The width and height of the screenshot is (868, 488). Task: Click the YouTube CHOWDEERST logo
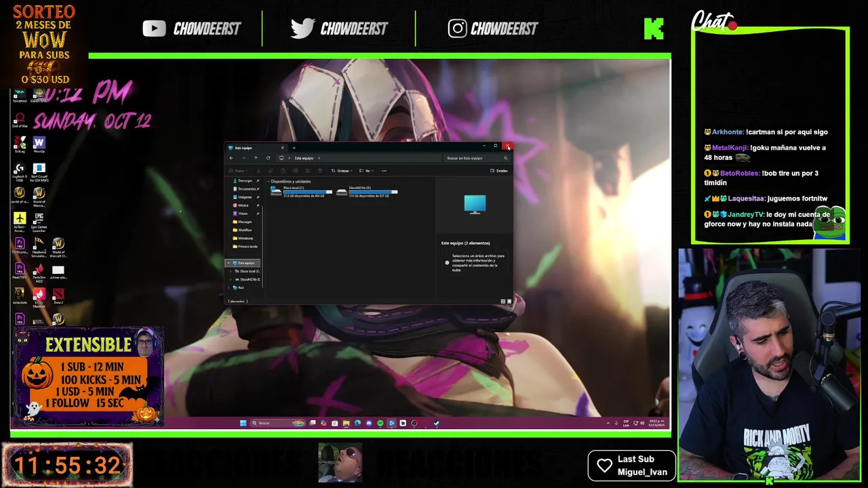pos(192,28)
